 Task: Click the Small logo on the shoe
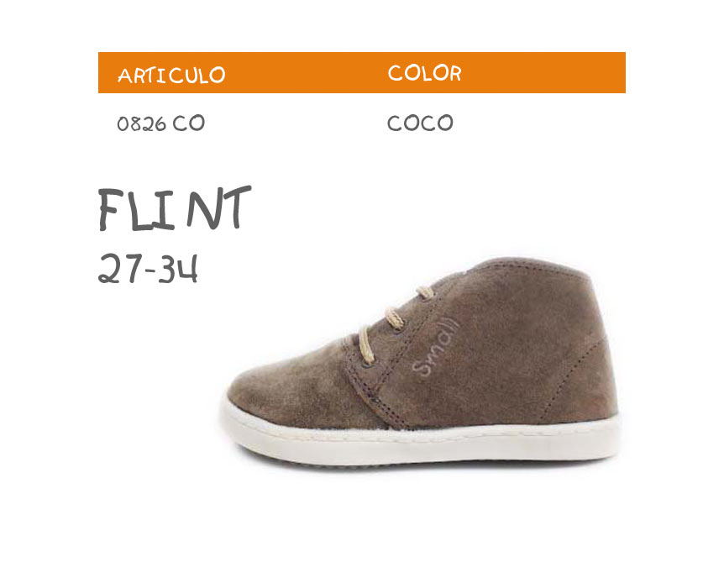pyautogui.click(x=435, y=346)
